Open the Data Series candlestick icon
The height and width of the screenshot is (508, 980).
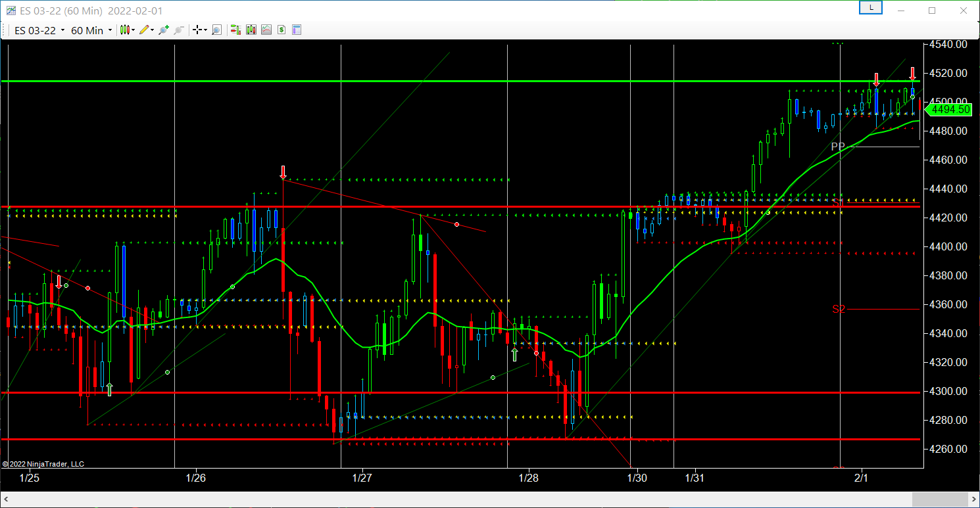pos(251,30)
